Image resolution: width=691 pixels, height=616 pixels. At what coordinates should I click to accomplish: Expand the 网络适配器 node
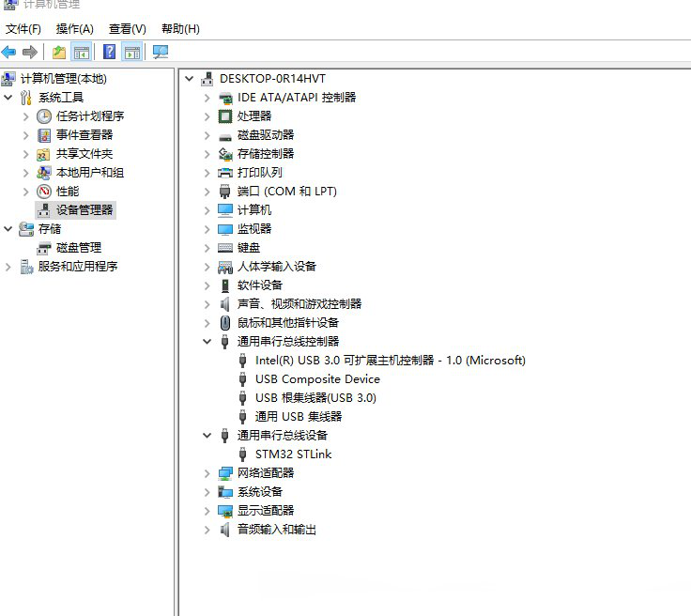tap(207, 473)
